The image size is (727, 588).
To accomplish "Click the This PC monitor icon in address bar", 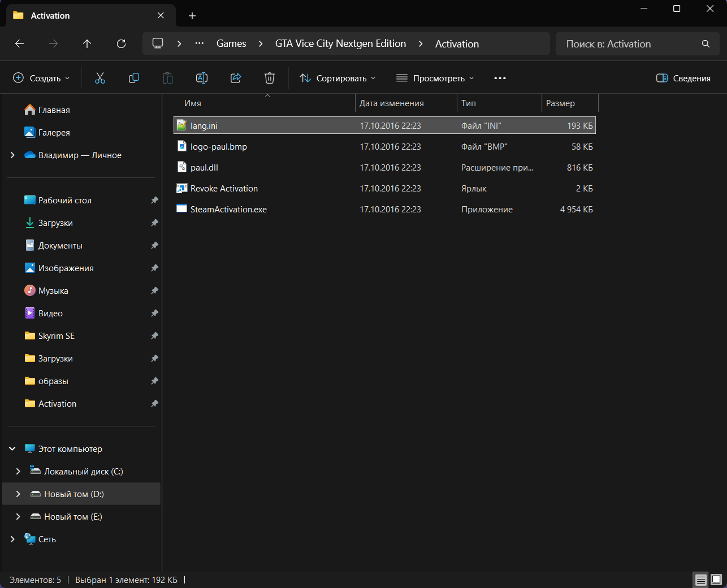I will 158,43.
